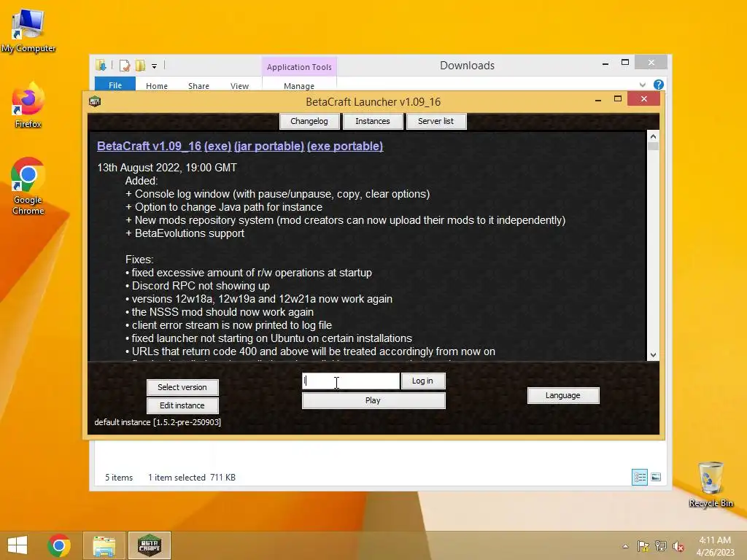Screen dimensions: 747x560
Task: Launch Firefox from the desktop
Action: [x=28, y=106]
